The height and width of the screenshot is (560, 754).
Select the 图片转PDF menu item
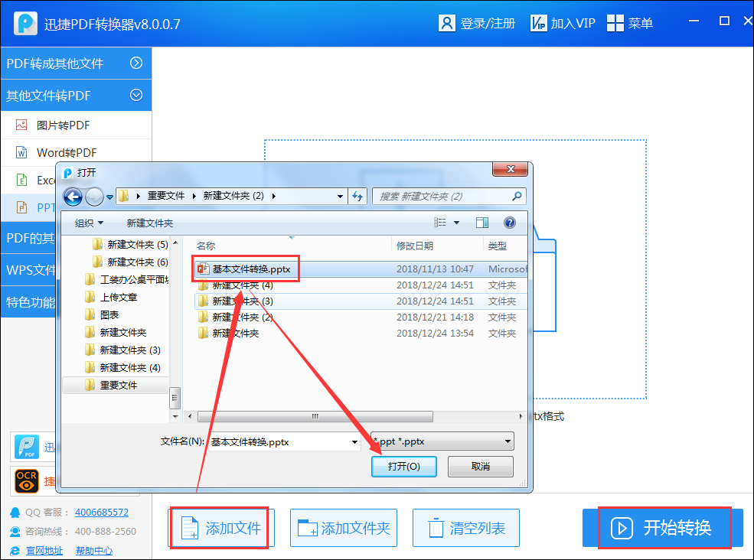pos(76,125)
